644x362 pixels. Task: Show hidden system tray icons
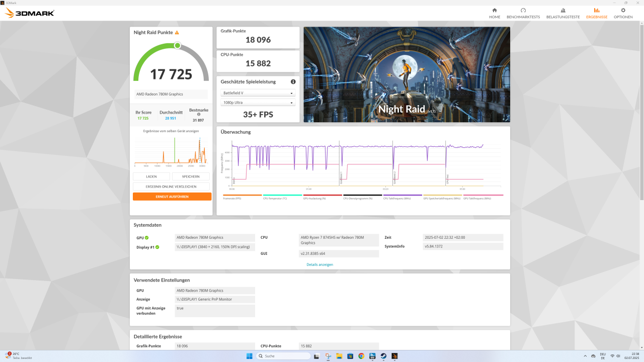(x=584, y=356)
